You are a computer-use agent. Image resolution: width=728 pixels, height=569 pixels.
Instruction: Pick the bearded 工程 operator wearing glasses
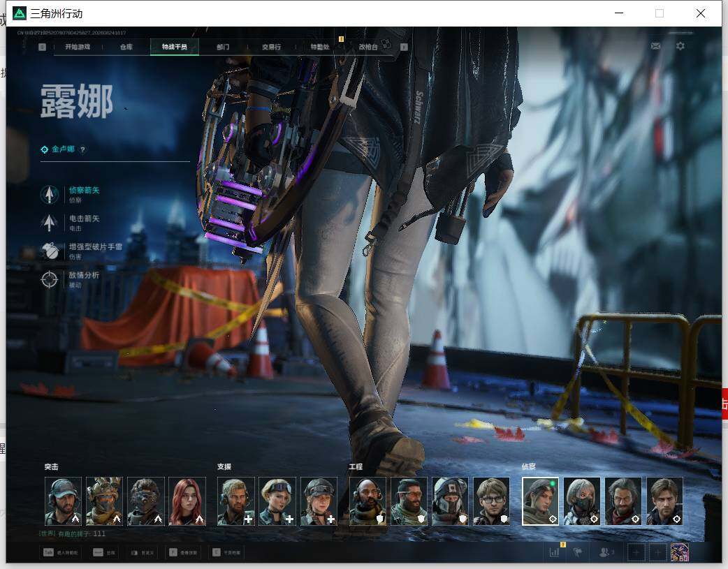point(409,501)
